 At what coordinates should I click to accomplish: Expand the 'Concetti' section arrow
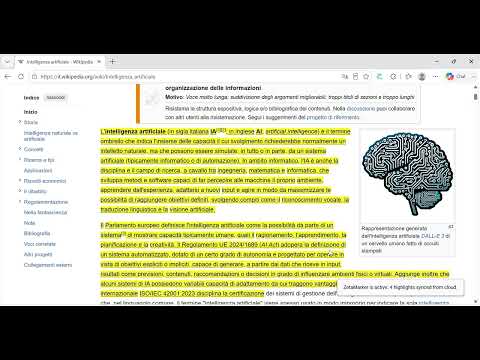(x=20, y=149)
